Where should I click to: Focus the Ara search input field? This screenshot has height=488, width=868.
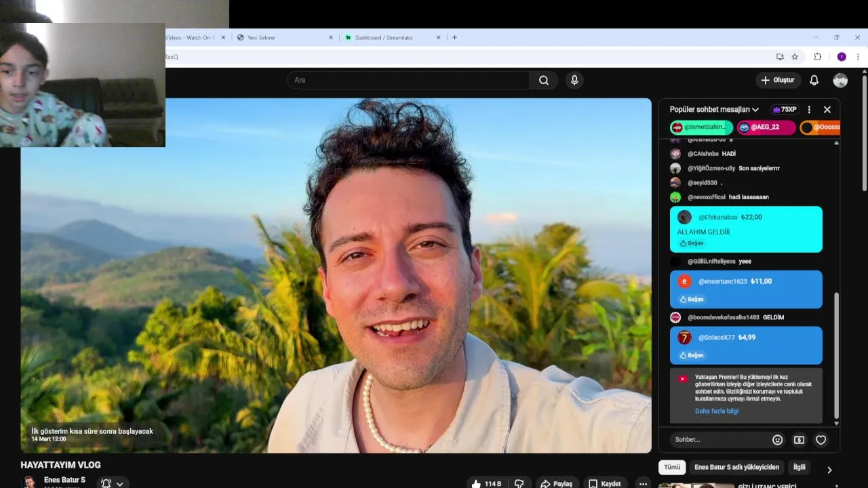[408, 80]
